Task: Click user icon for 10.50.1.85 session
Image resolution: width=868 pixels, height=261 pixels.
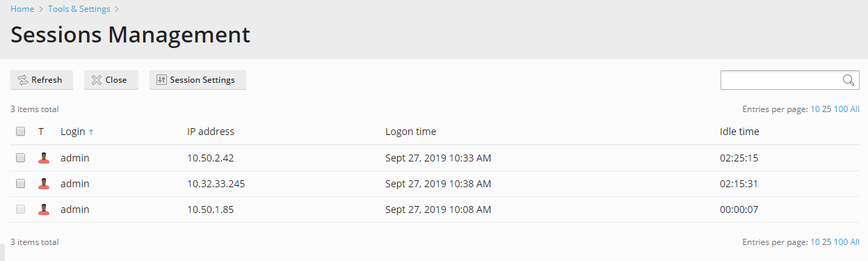Action: [x=44, y=209]
